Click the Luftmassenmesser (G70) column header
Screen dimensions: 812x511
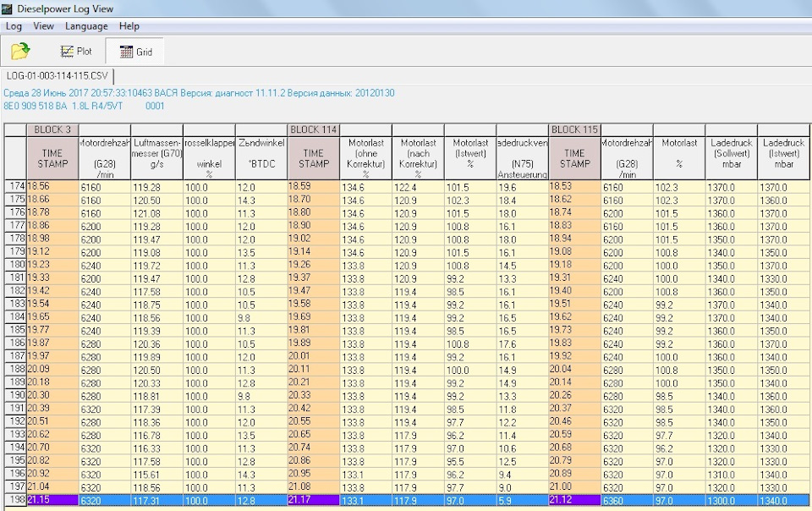click(x=156, y=157)
